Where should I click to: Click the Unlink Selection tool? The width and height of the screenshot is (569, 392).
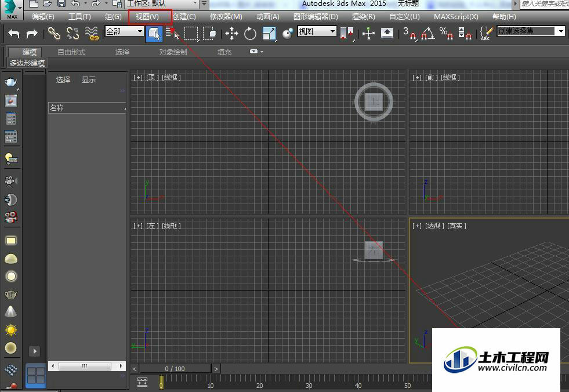[x=73, y=34]
